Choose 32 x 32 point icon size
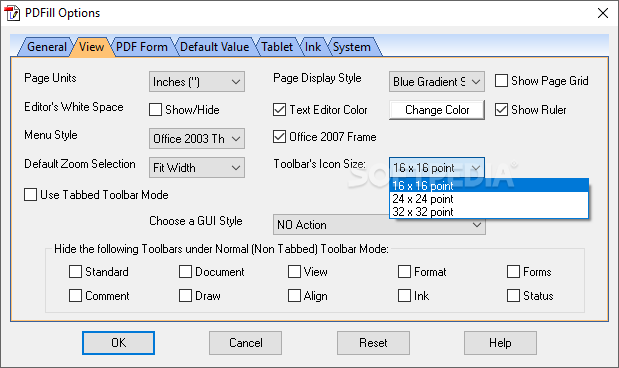Viewport: 619px width, 368px height. (x=489, y=212)
